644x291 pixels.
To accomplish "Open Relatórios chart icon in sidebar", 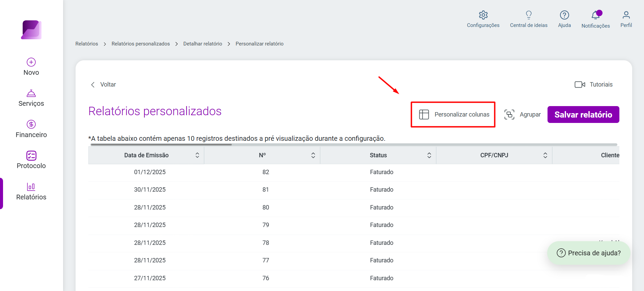I will 31,187.
